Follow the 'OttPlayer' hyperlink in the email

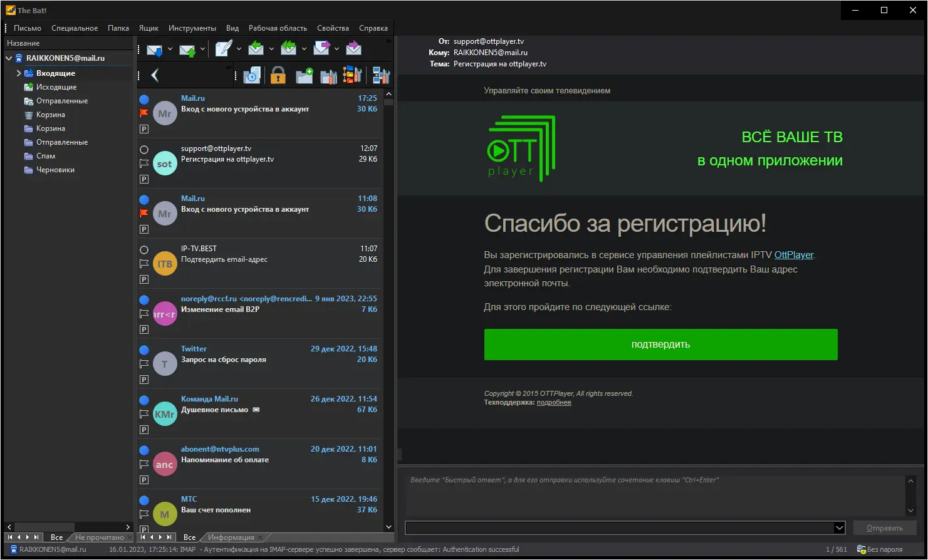click(x=793, y=255)
